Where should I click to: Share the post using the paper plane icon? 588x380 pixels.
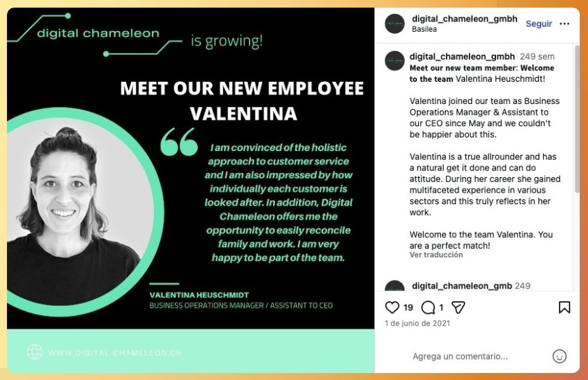click(x=458, y=308)
